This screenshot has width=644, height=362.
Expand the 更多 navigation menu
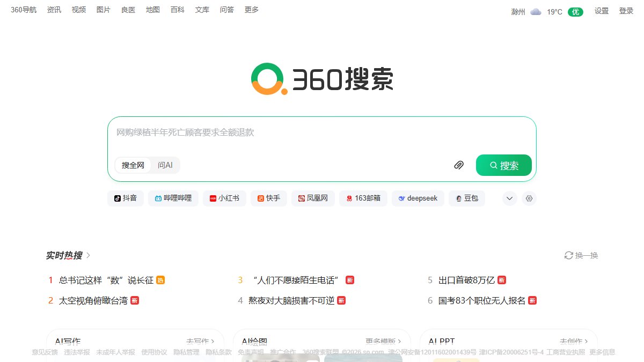(x=252, y=10)
